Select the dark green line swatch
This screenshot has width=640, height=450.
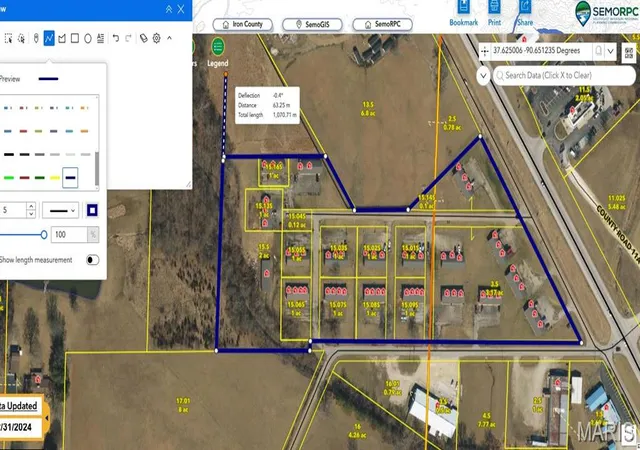[40, 178]
